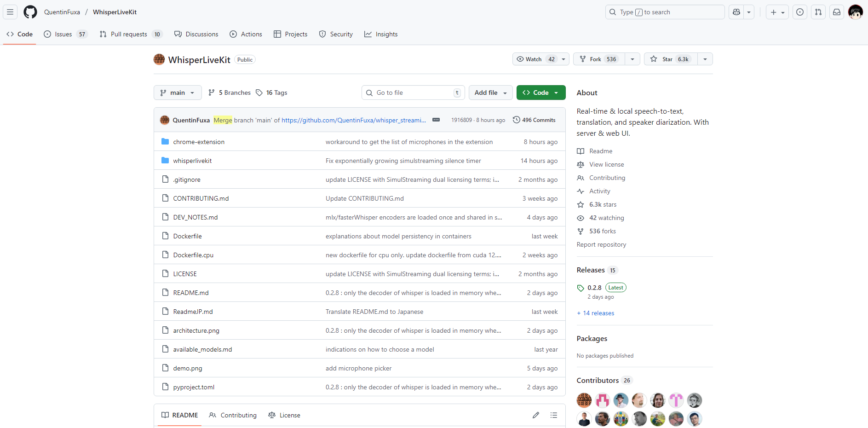Open the 0.2.8 Latest release
Image resolution: width=868 pixels, height=428 pixels.
pos(594,287)
